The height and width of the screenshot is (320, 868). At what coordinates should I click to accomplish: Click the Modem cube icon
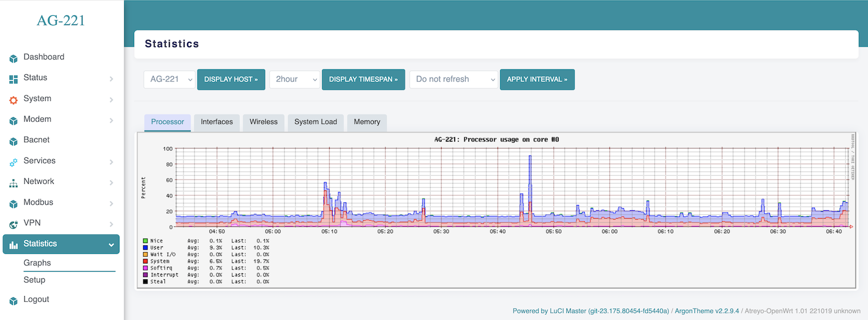[x=14, y=120]
